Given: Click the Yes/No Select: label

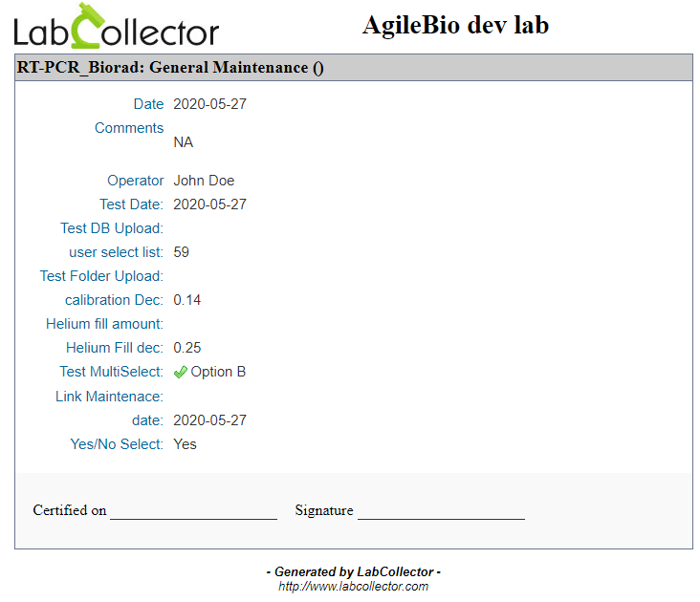Looking at the screenshot, I should (x=117, y=444).
